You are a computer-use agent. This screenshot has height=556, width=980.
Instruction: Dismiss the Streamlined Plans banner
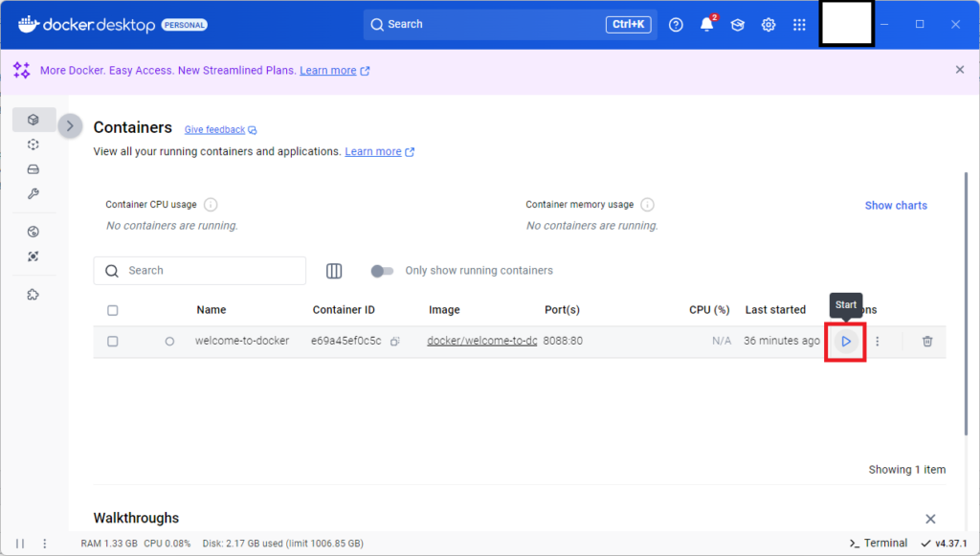[x=960, y=69]
